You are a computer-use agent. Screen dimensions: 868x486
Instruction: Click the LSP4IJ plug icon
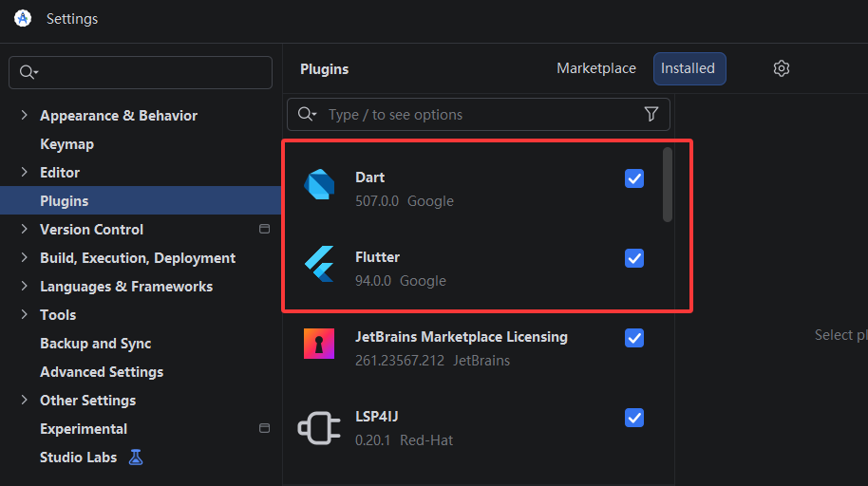[319, 428]
